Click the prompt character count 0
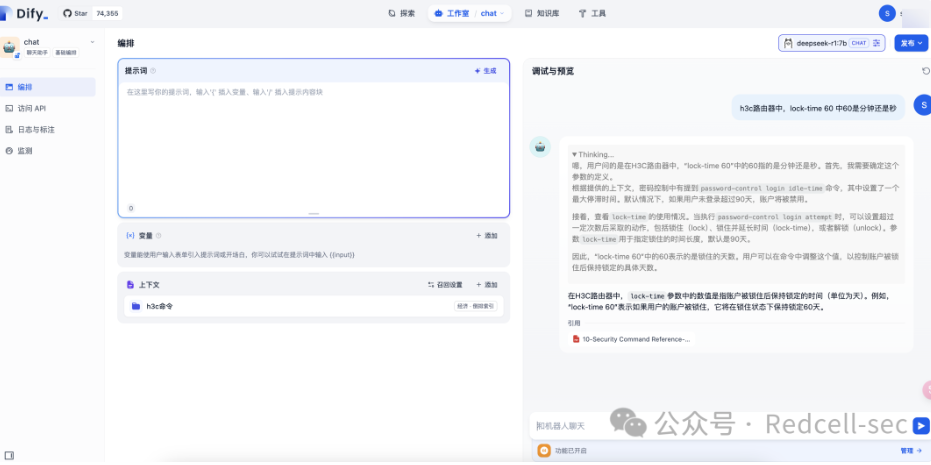Image resolution: width=931 pixels, height=465 pixels. pos(131,208)
